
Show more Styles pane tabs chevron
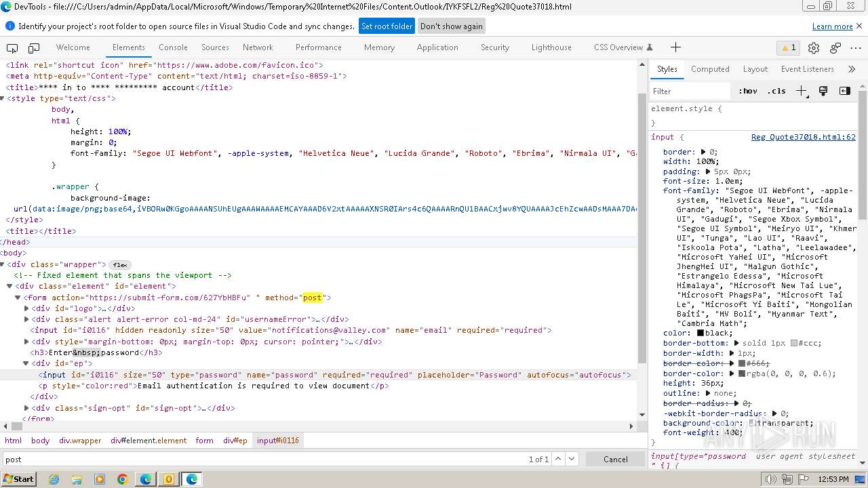tap(852, 69)
